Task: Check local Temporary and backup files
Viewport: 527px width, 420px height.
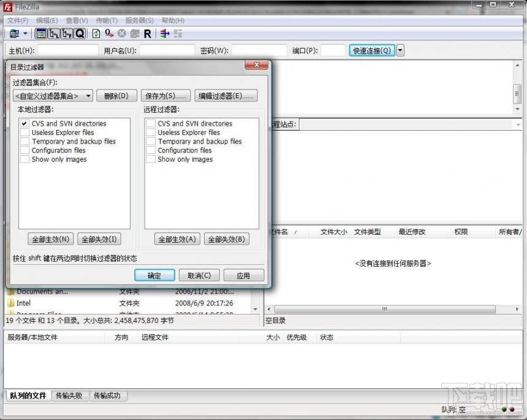Action: coord(25,142)
